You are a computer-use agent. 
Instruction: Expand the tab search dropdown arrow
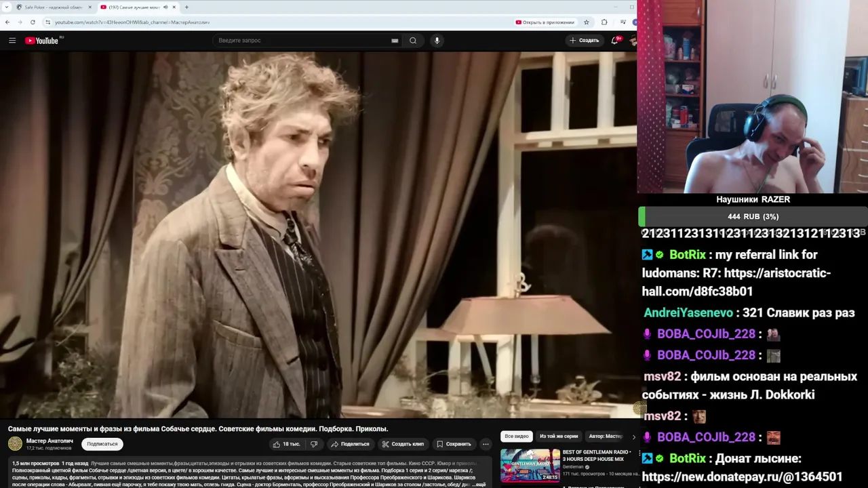point(5,7)
